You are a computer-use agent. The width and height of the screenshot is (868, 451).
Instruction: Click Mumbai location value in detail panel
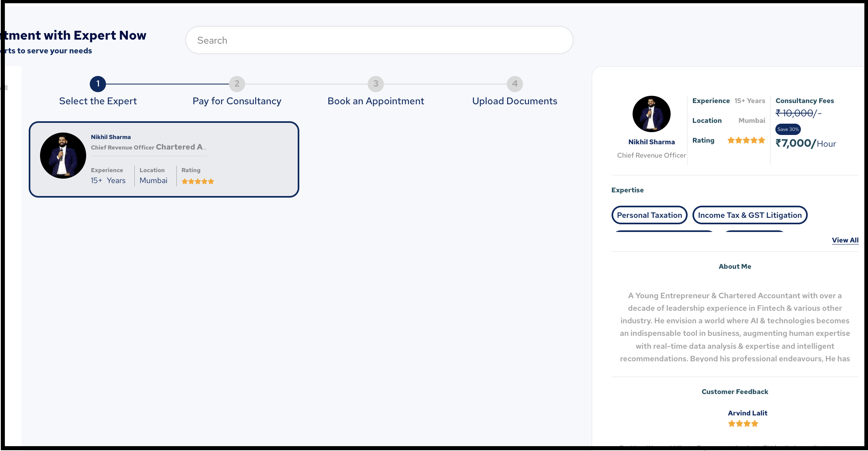752,120
